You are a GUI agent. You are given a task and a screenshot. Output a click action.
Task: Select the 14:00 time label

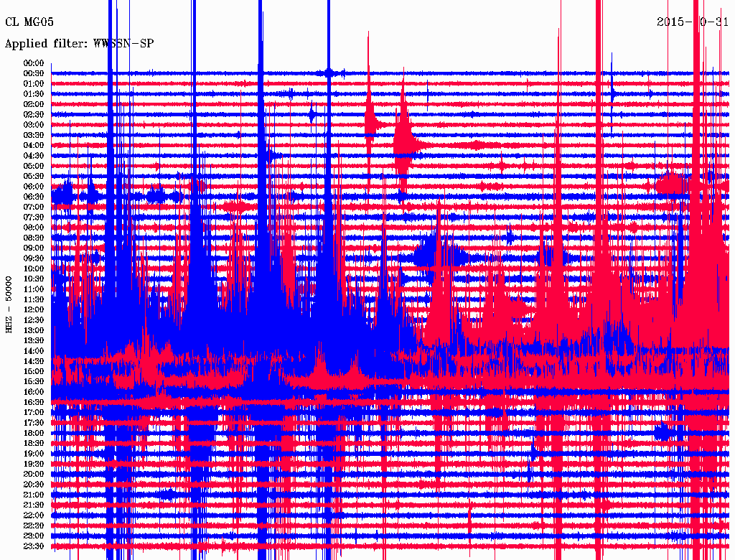34,351
